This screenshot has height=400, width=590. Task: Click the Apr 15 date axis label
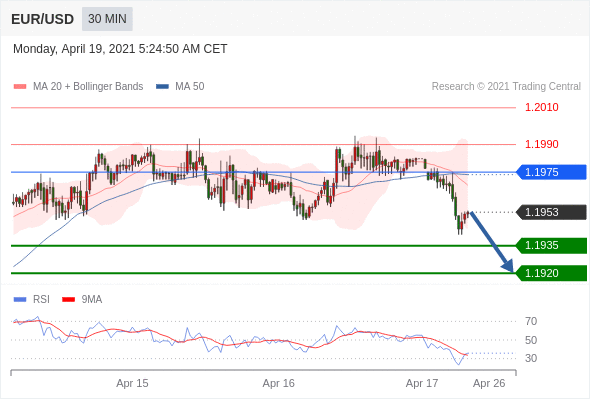click(132, 383)
